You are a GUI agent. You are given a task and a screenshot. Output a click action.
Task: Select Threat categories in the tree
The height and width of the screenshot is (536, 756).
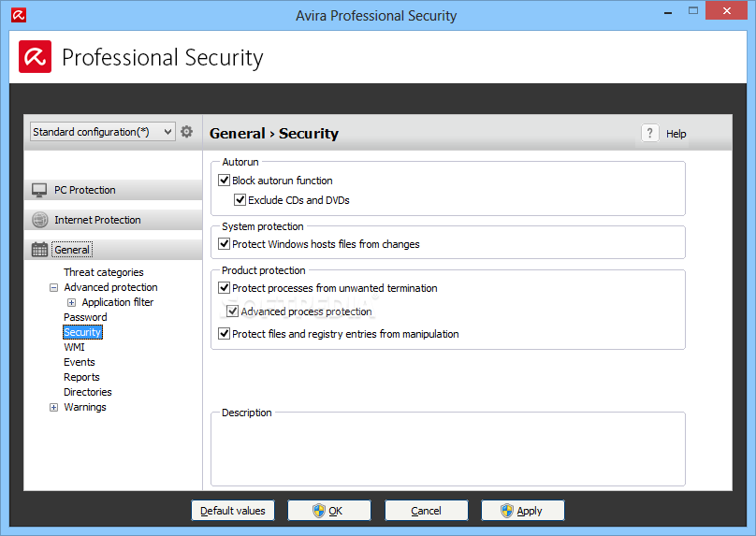tap(104, 272)
